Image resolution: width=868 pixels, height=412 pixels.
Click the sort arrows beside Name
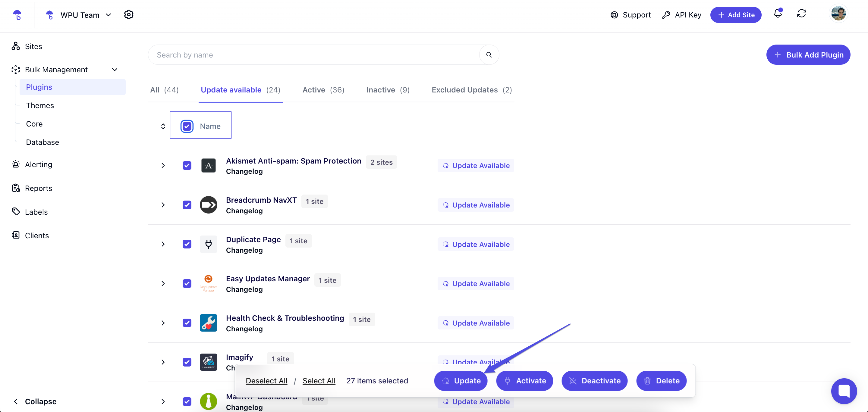tap(163, 126)
